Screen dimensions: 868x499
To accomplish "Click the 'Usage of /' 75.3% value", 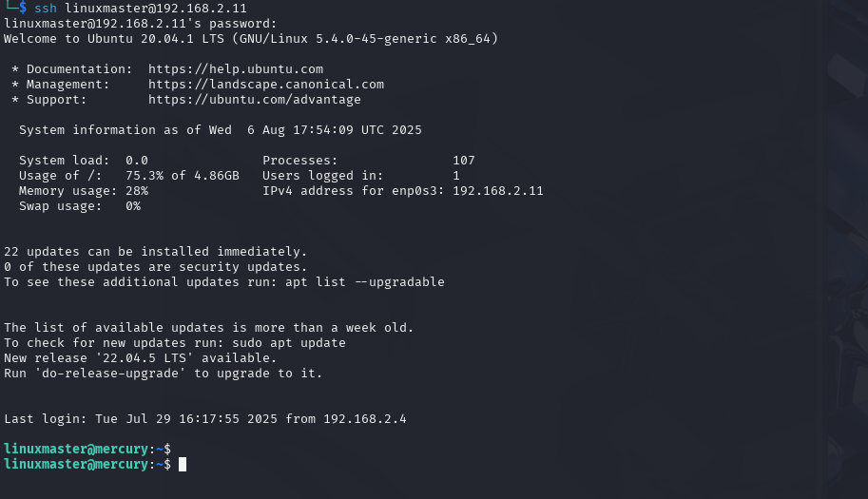I will (145, 176).
